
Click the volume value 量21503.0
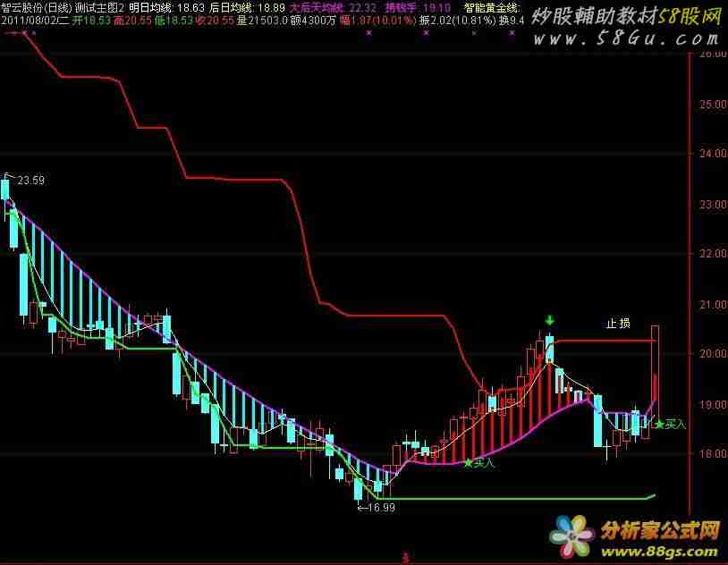pyautogui.click(x=262, y=21)
